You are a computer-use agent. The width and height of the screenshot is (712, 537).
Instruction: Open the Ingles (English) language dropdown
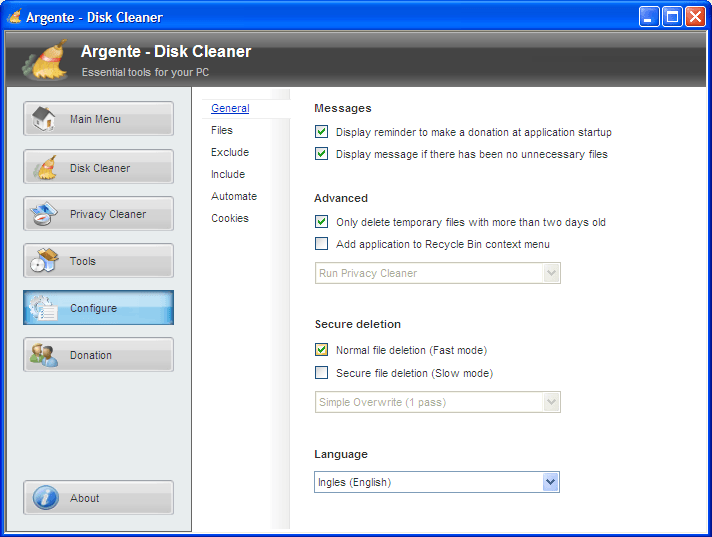[437, 482]
